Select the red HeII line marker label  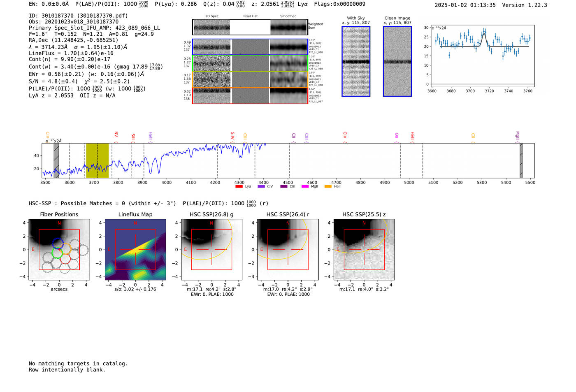[x=412, y=136]
